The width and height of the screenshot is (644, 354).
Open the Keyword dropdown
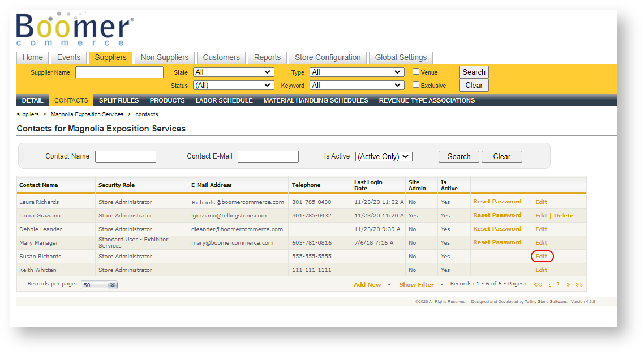click(x=357, y=86)
